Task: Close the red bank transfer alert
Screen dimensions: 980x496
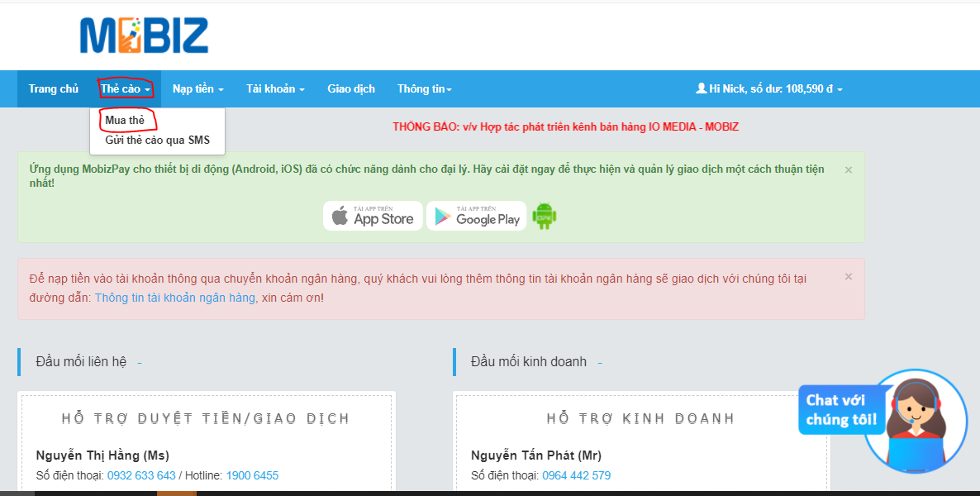Action: pos(848,277)
